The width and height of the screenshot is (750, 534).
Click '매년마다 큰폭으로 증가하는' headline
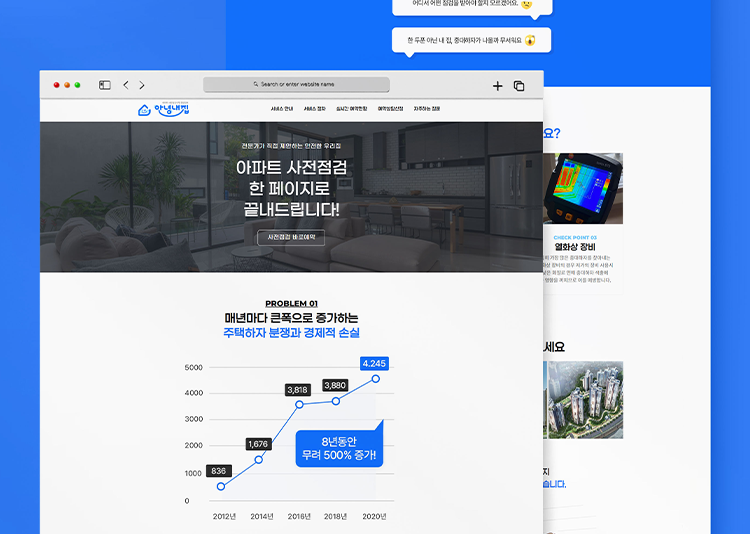[x=291, y=318]
